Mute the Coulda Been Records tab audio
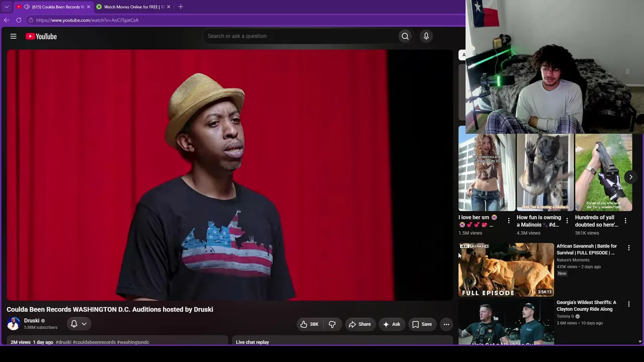Viewport: 644px width, 362px height. (x=26, y=7)
